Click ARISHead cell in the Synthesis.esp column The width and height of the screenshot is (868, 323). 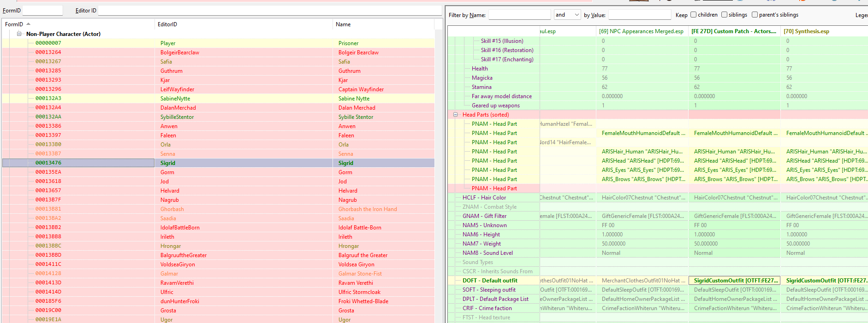point(824,160)
